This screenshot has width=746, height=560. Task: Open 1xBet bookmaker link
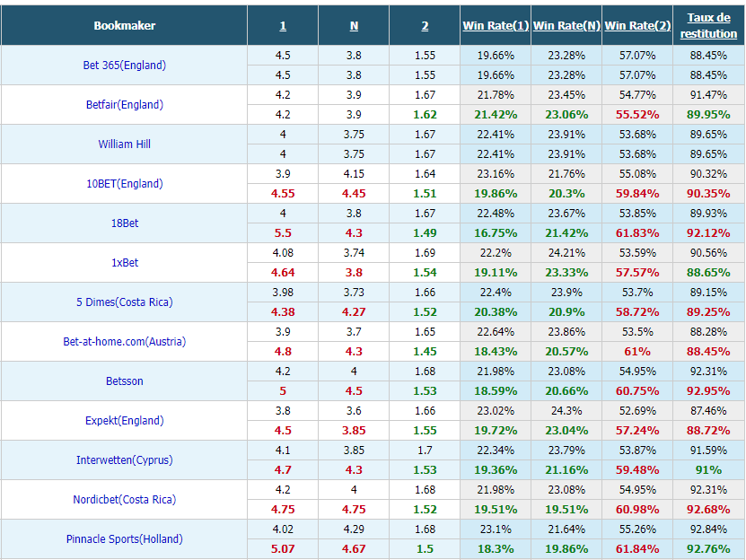pos(124,263)
